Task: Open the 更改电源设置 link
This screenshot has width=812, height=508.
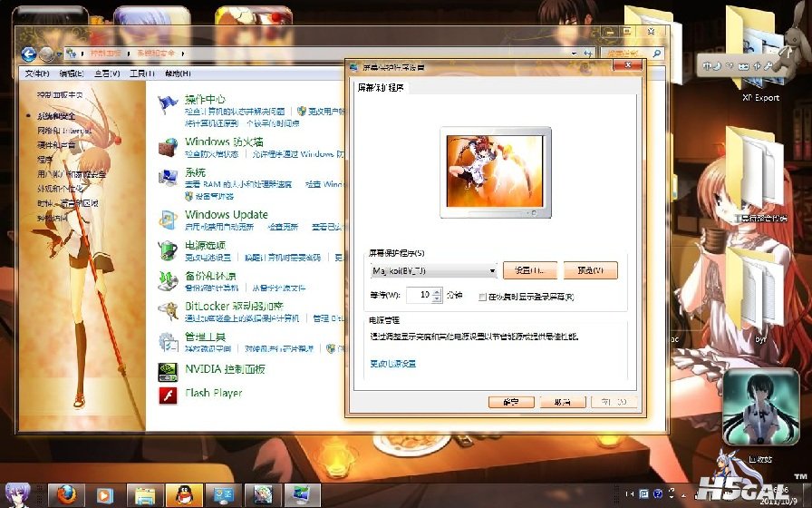Action: [392, 364]
